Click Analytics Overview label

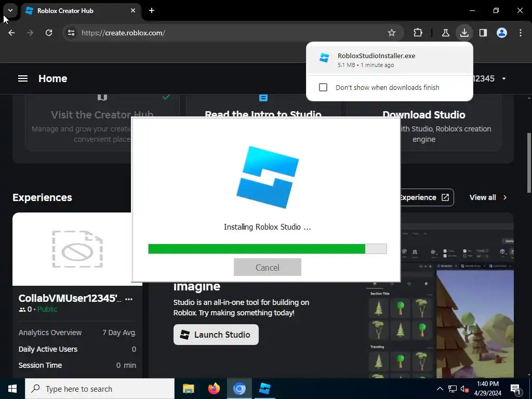50,332
